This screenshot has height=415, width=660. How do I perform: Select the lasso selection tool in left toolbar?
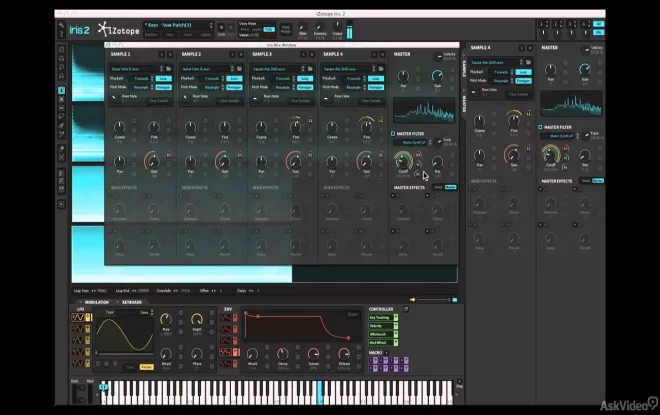(x=61, y=116)
